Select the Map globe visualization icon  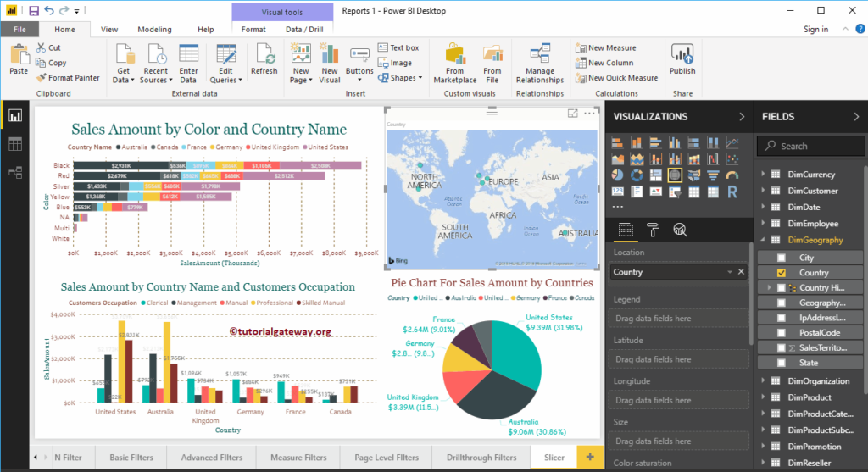675,175
